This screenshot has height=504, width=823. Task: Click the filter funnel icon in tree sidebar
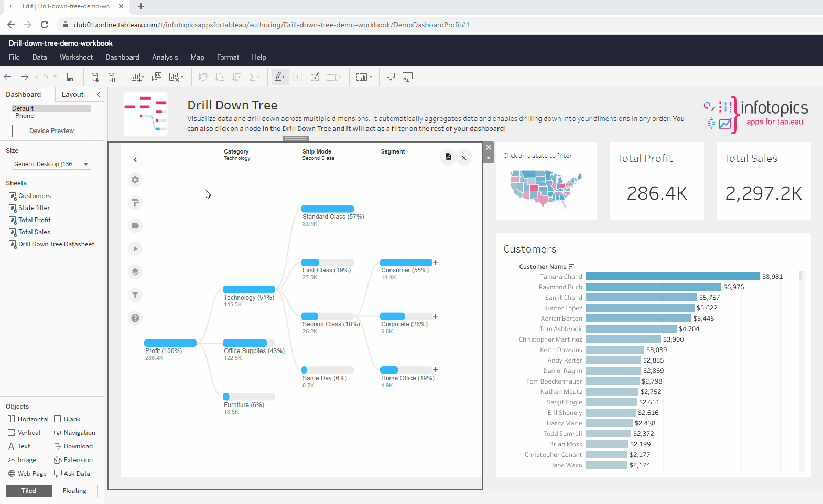135,295
